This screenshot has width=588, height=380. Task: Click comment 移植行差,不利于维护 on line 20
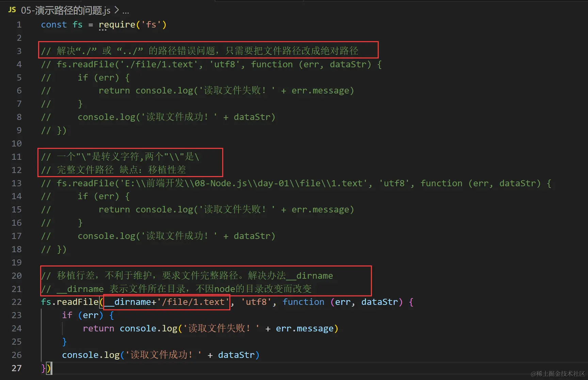(x=187, y=276)
